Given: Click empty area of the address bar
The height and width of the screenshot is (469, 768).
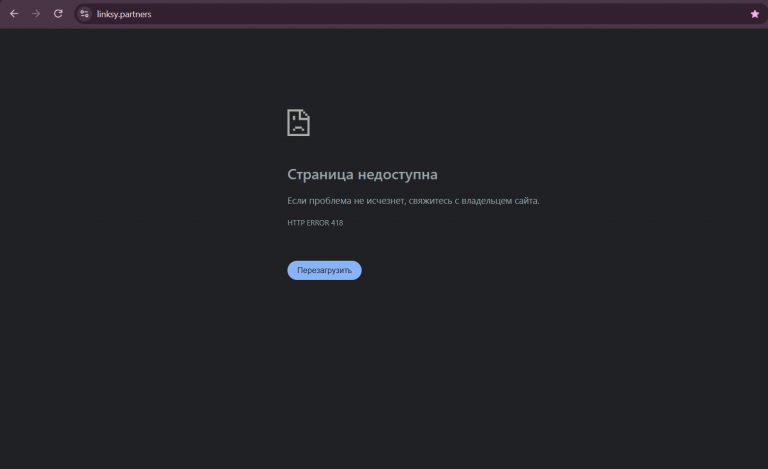Looking at the screenshot, I should coord(441,14).
